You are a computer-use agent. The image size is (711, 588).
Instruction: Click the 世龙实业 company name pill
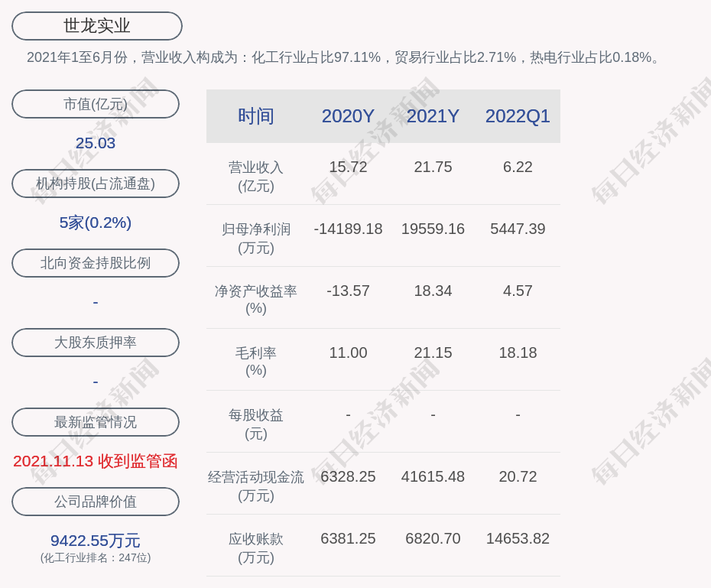pyautogui.click(x=97, y=26)
